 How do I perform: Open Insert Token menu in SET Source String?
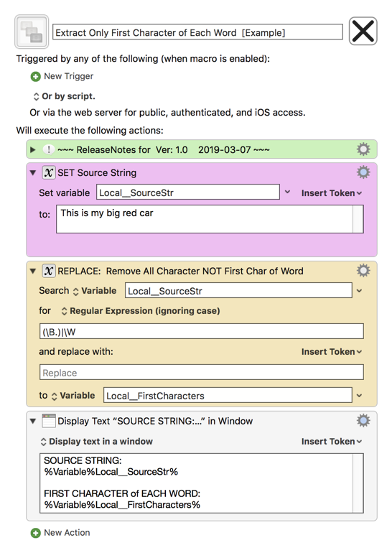point(332,193)
